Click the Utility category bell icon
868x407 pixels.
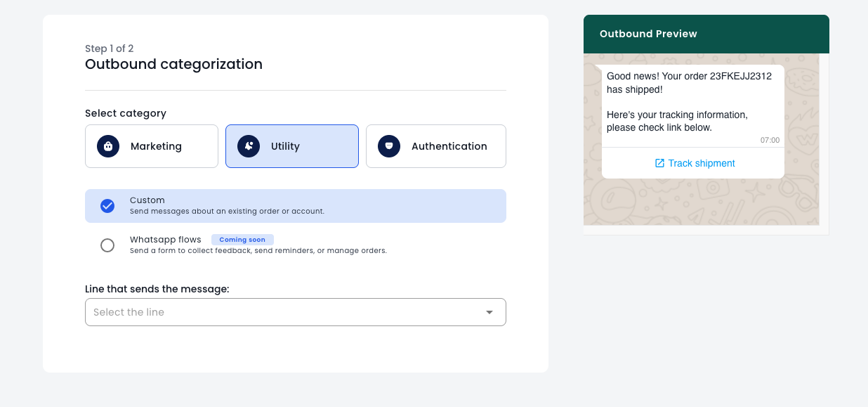(248, 146)
